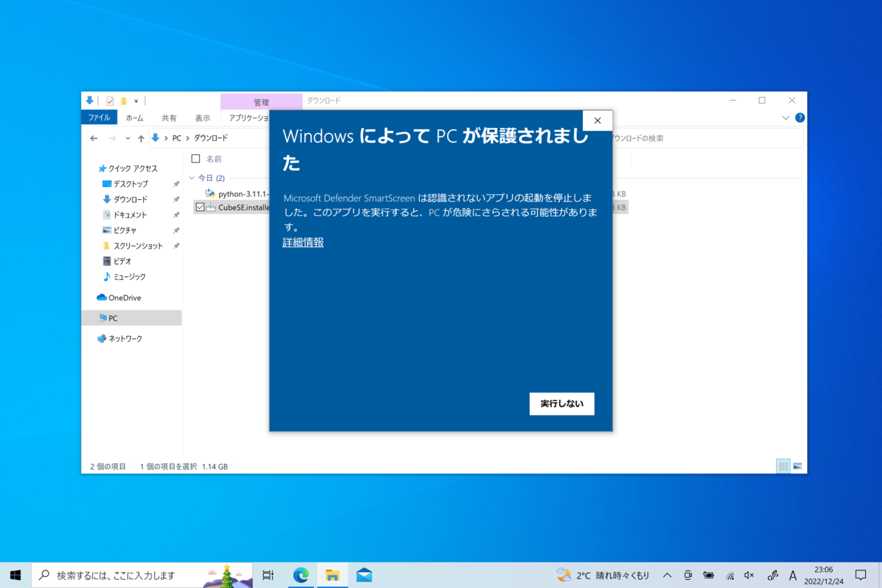The height and width of the screenshot is (588, 882).
Task: Open the weather widget showing 2°C
Action: 603,575
